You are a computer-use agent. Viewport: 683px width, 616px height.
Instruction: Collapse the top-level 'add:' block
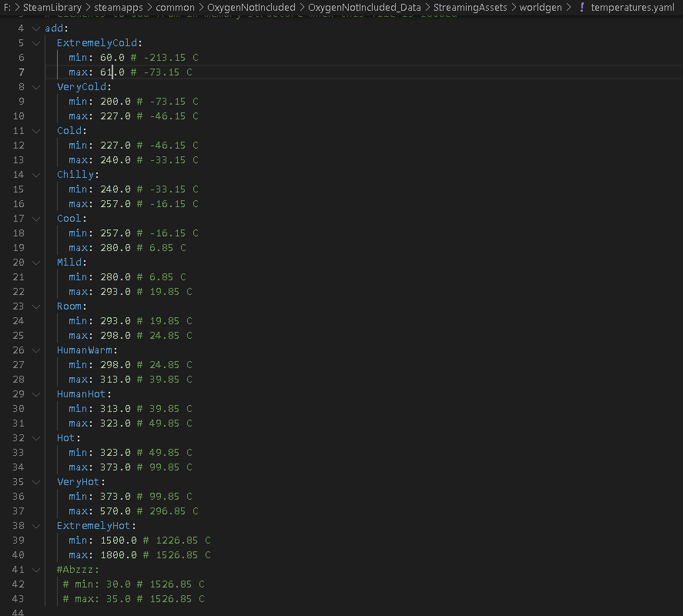pyautogui.click(x=36, y=28)
